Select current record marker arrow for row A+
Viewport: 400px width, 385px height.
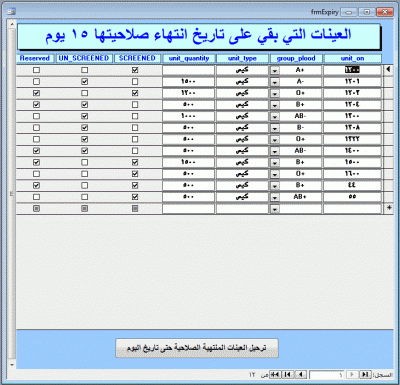tap(388, 70)
